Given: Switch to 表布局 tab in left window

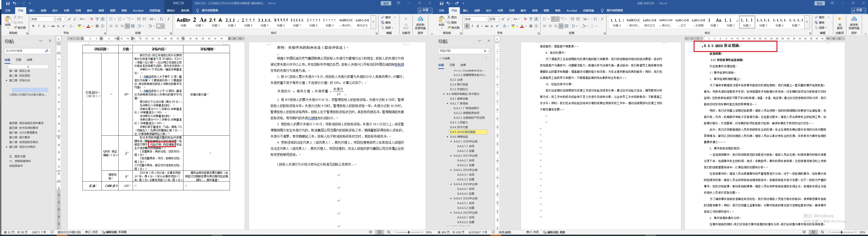Looking at the screenshot, I should coord(185,10).
